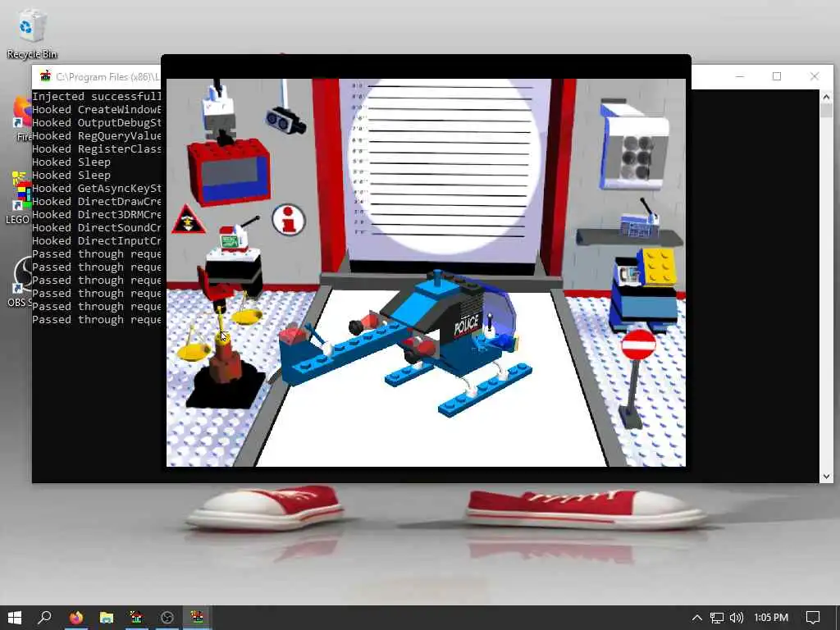Open the Windows Start menu
Screen dimensions: 840x630
15,618
